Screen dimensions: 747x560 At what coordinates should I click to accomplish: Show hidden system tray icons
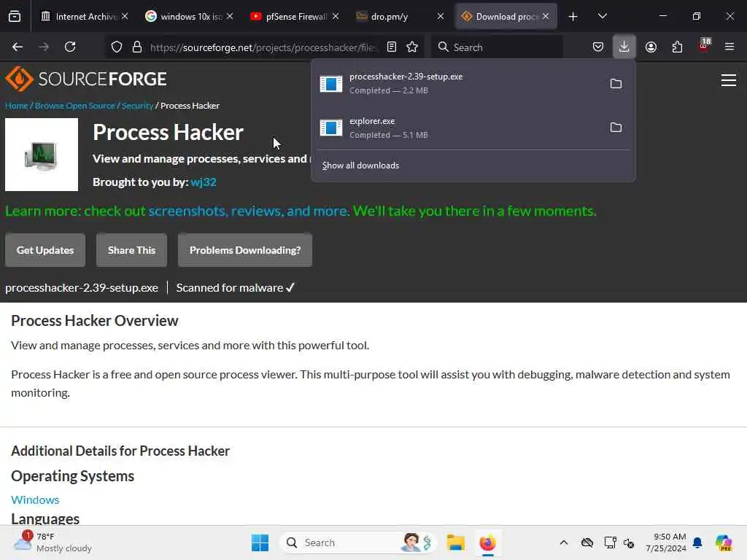point(564,542)
